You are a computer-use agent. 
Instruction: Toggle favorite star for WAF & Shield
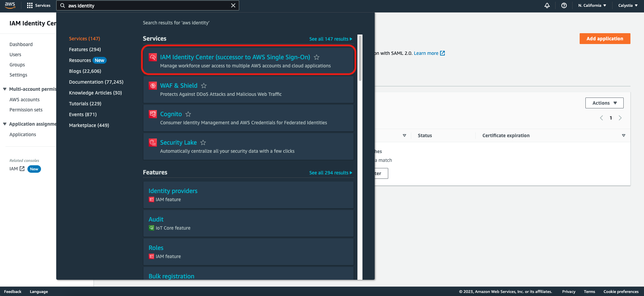[204, 86]
